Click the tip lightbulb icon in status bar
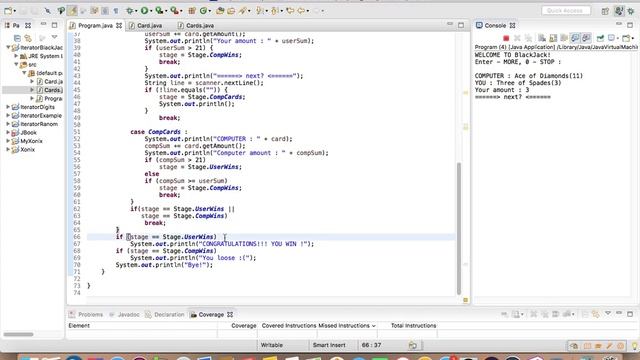Screen dimensions: 640x360 [635, 346]
